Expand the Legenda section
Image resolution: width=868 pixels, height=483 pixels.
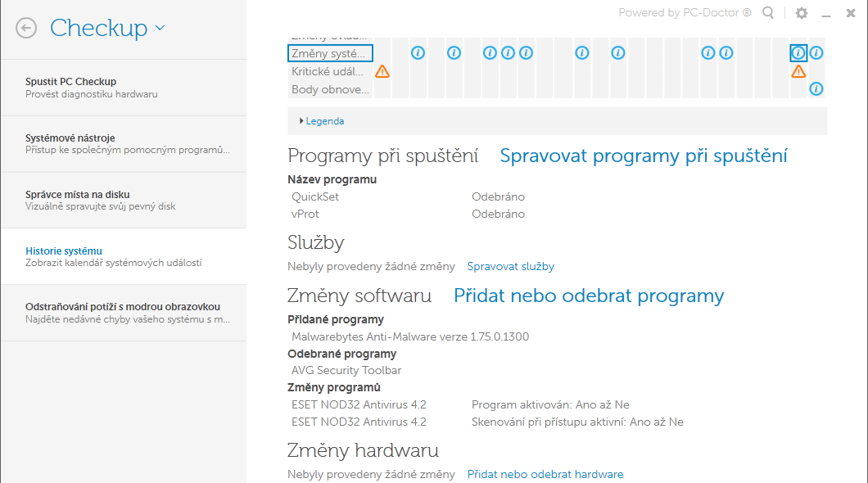(322, 121)
